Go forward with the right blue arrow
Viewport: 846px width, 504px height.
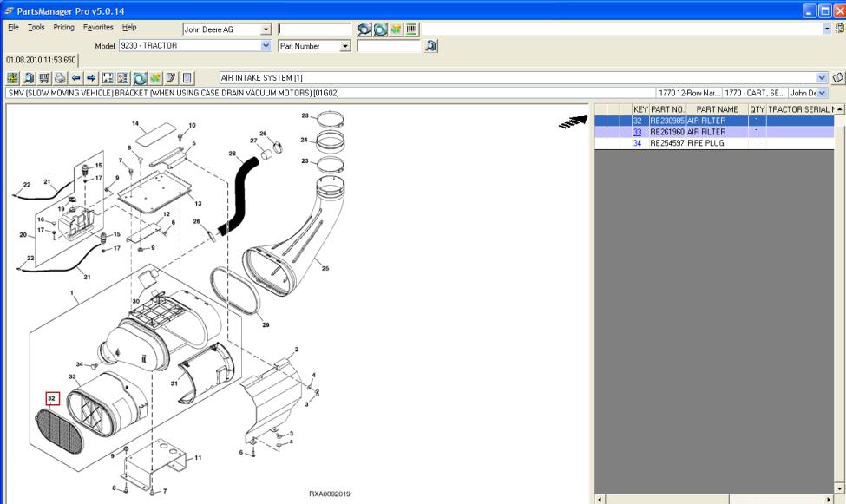click(92, 78)
